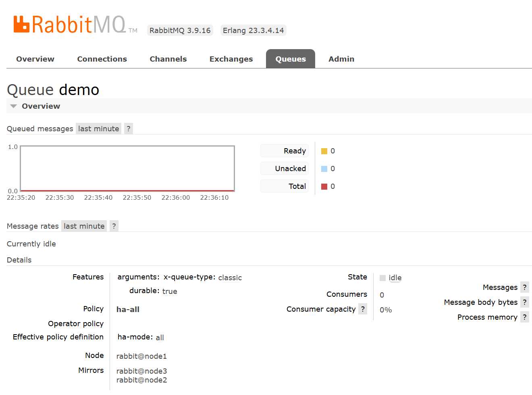Open the Connections tab
Screen dimensions: 532x395
click(102, 59)
